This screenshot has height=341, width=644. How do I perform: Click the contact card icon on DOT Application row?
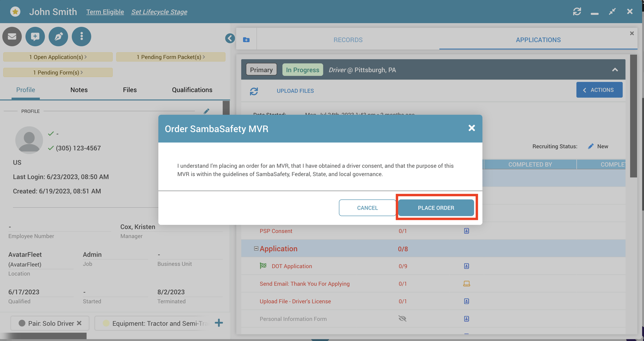tap(466, 266)
